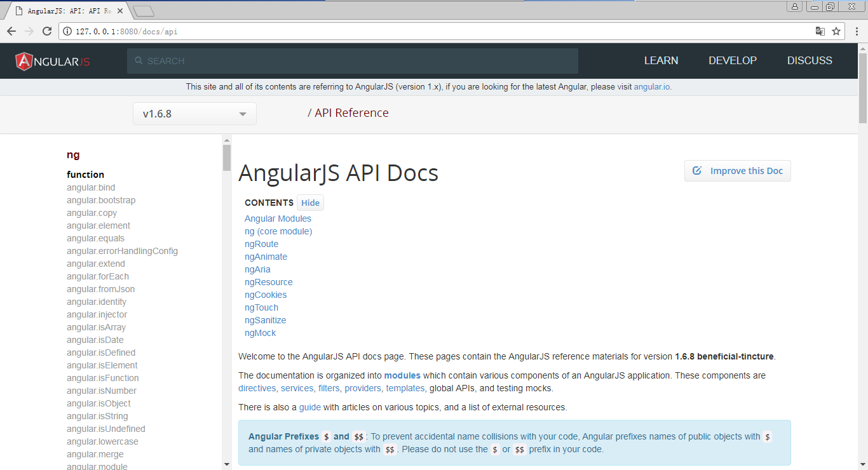Reload the page with refresh icon
868x470 pixels.
pyautogui.click(x=47, y=31)
